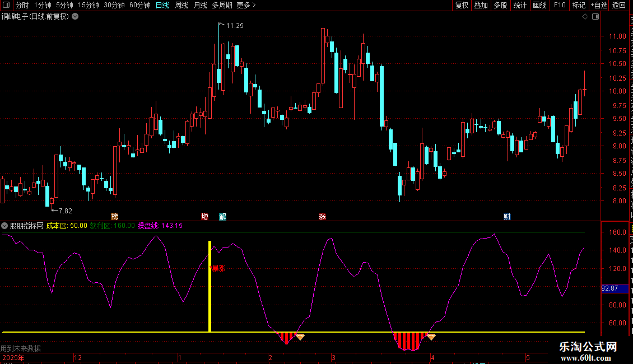
Task: Add stock via +自选 button
Action: [x=599, y=5]
